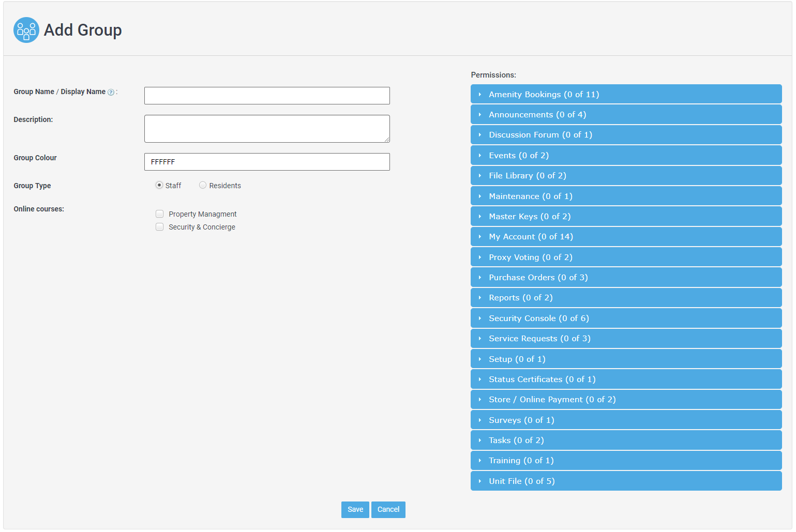Check the Property Managment course box
This screenshot has height=532, width=796.
pyautogui.click(x=160, y=214)
